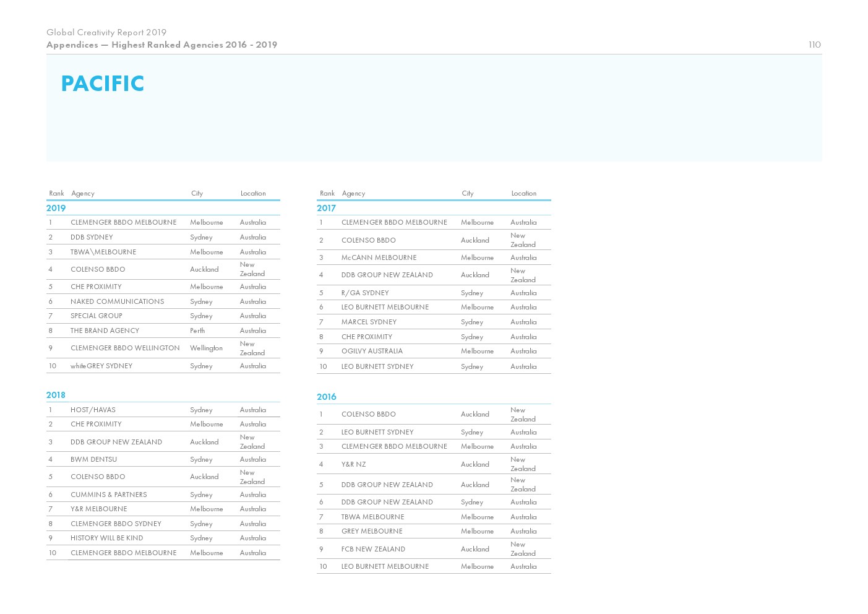Viewport: 868px width, 614px height.
Task: Select the 'City' column header above the 2017 table
Action: click(468, 193)
